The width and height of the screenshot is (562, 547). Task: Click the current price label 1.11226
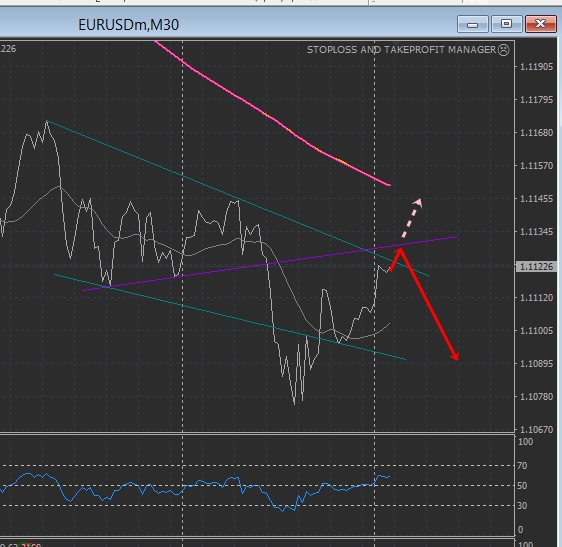[x=536, y=267]
